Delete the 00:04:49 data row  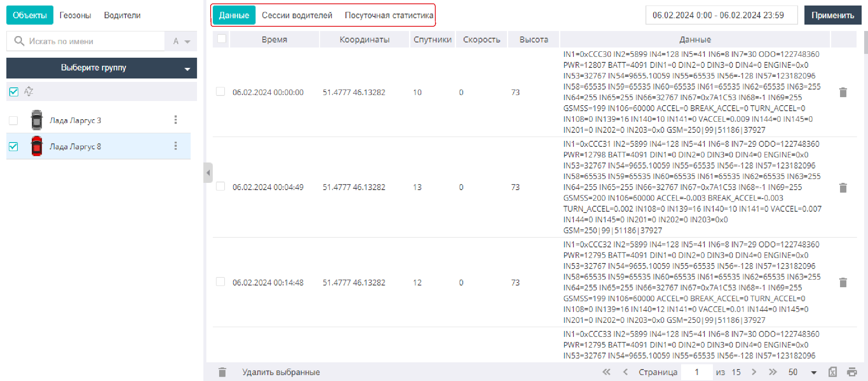843,188
